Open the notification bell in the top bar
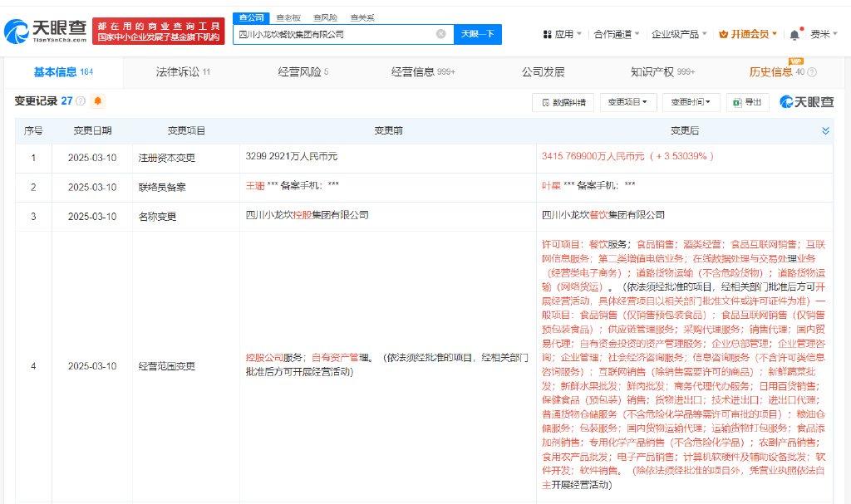The height and width of the screenshot is (504, 851). tap(794, 35)
